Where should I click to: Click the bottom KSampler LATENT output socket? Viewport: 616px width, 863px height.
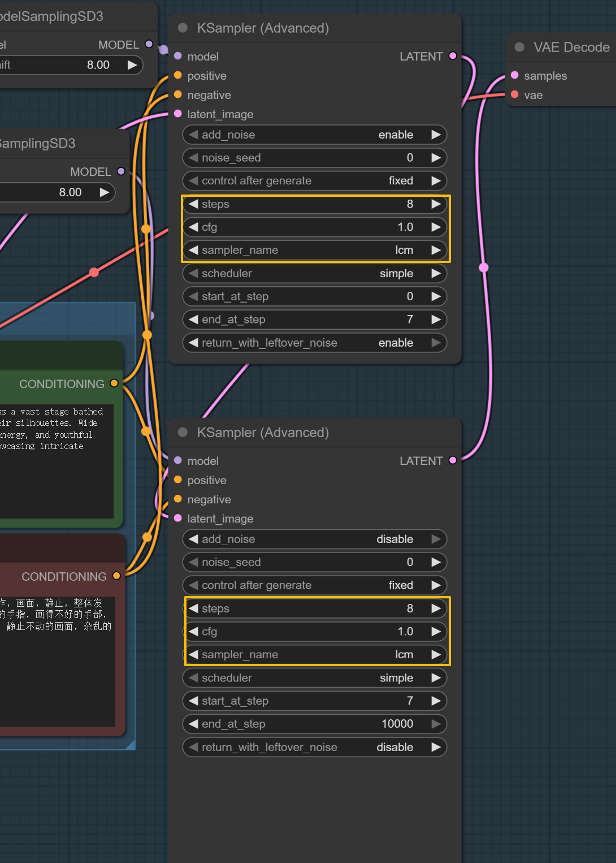[453, 460]
